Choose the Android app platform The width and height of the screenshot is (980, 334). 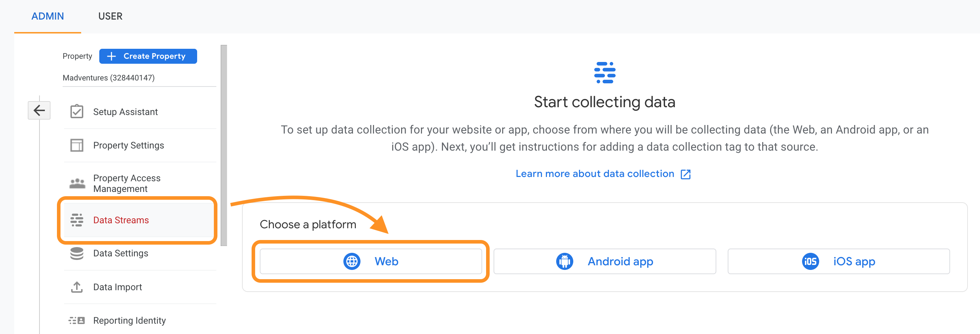click(x=605, y=261)
